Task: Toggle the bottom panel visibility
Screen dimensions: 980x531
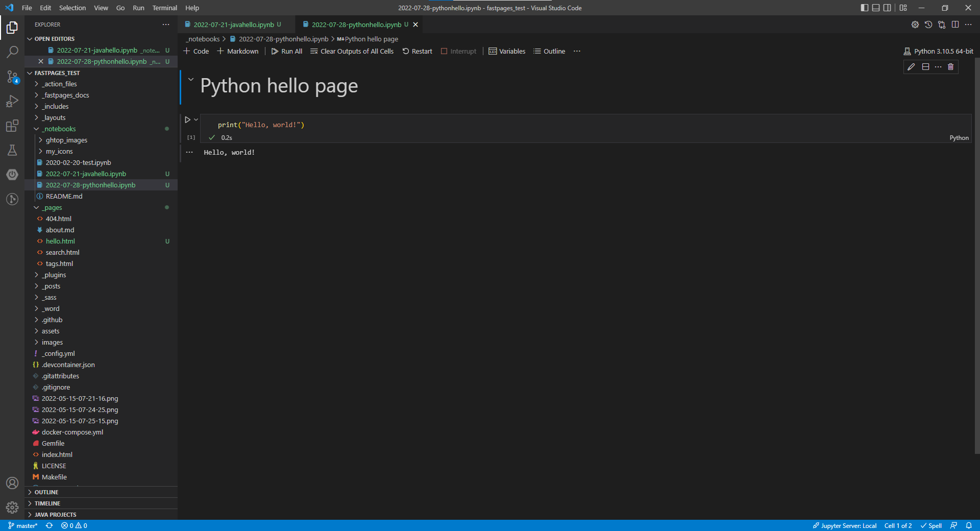Action: point(876,8)
